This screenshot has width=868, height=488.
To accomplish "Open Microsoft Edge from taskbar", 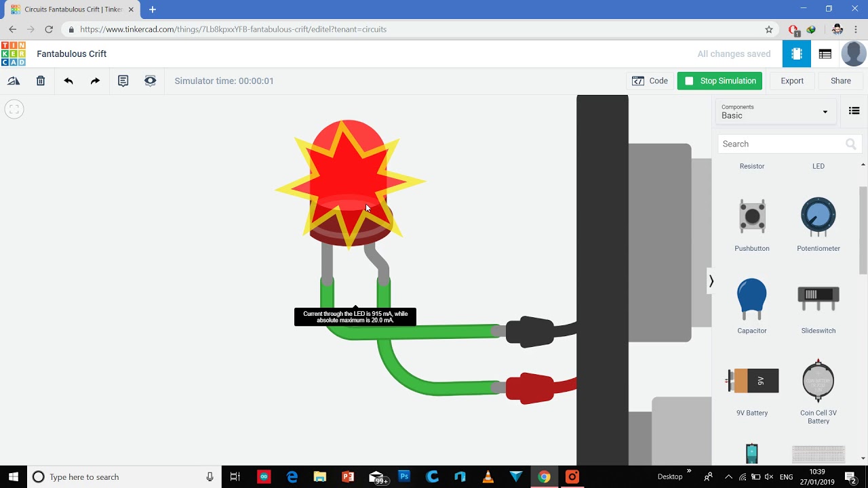I will (292, 476).
